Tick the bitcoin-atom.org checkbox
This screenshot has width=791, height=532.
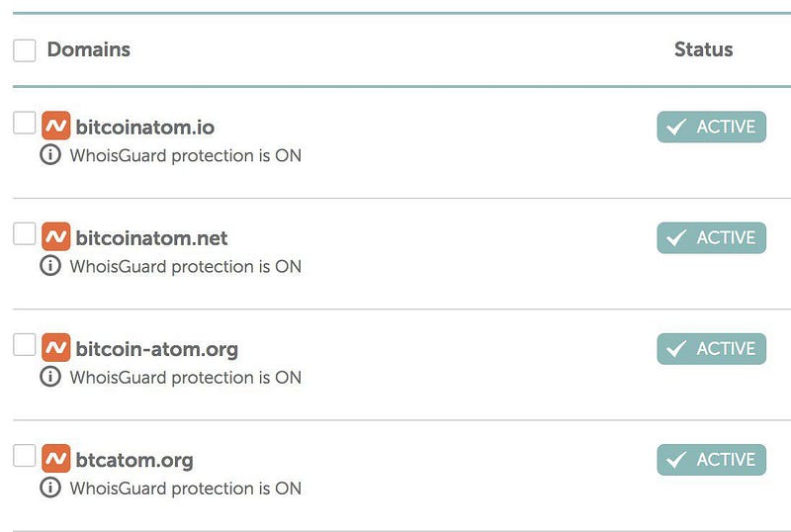pos(24,345)
